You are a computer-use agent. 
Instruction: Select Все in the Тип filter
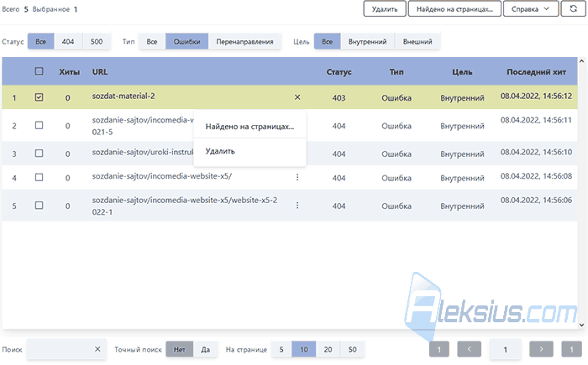[152, 42]
